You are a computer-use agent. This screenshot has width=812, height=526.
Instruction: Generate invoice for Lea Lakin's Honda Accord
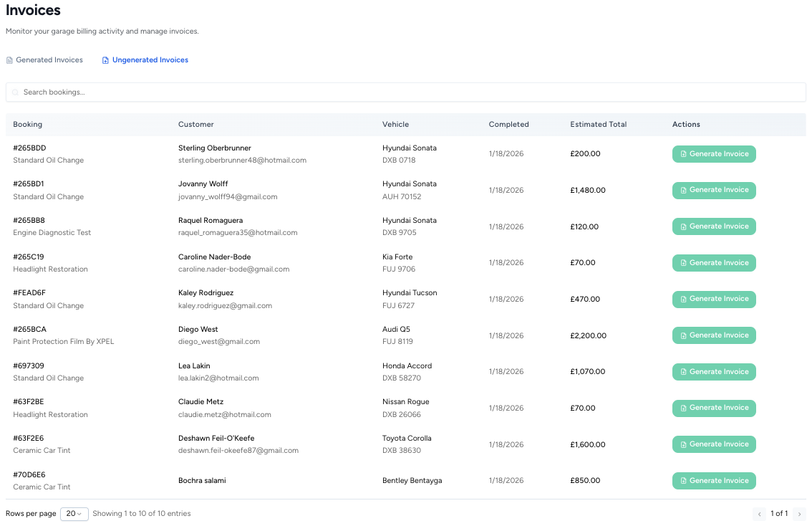tap(714, 371)
